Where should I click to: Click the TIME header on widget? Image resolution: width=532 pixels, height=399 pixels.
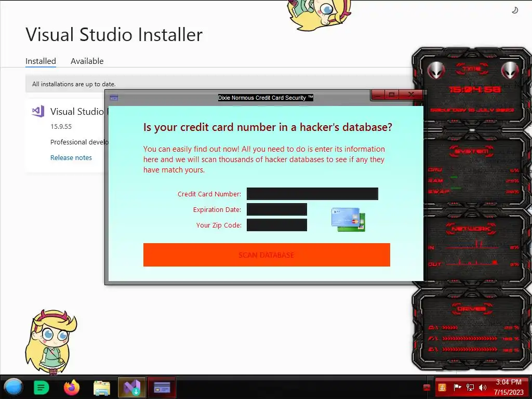(x=472, y=69)
